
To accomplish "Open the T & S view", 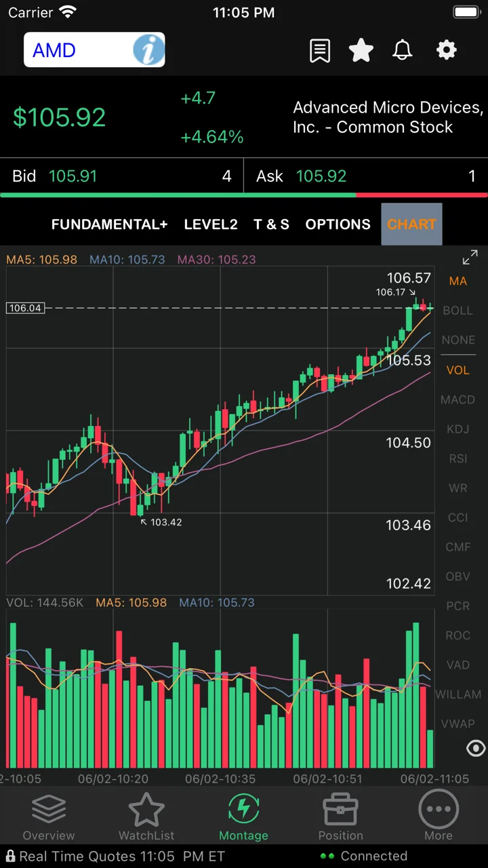I will (271, 224).
